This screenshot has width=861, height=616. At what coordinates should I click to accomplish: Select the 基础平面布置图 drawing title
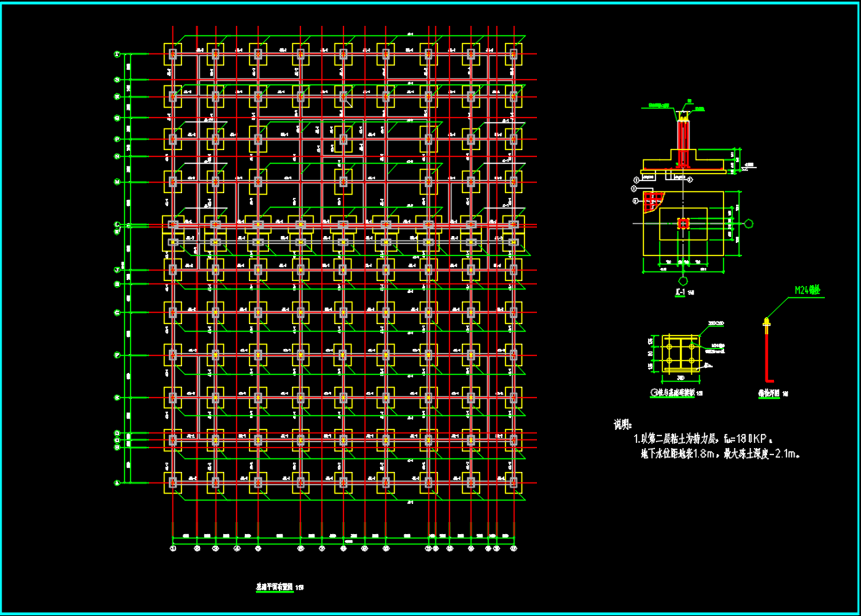tap(274, 586)
